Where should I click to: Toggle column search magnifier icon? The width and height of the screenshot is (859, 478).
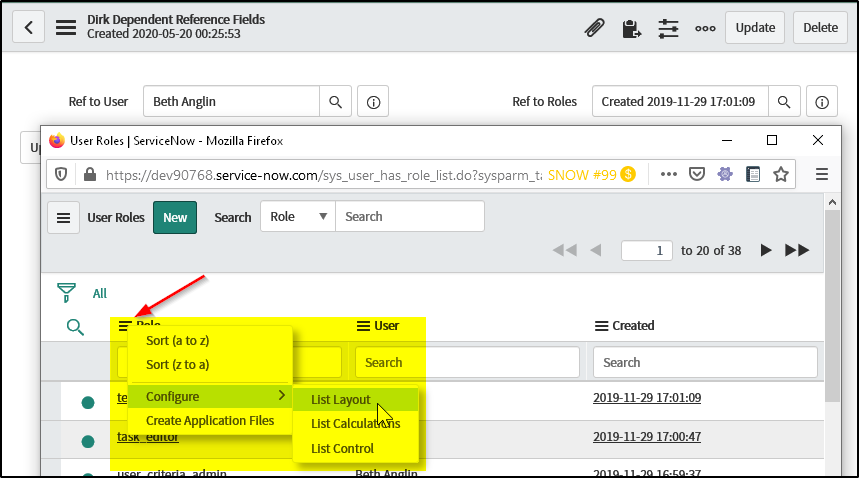click(x=75, y=327)
